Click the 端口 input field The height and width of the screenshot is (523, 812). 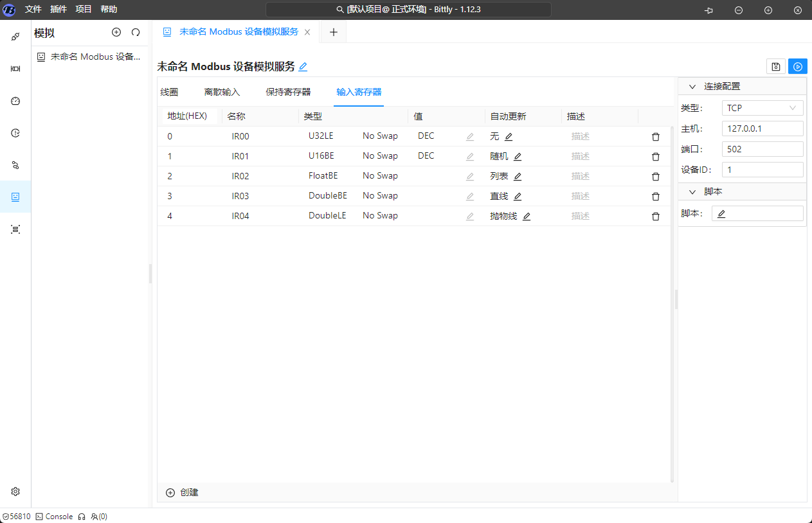tap(762, 149)
